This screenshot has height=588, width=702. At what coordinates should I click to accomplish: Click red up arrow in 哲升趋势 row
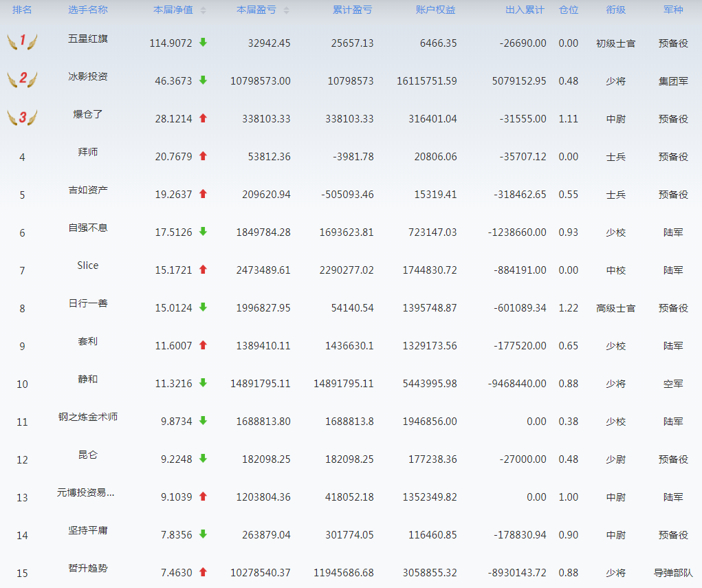[203, 572]
